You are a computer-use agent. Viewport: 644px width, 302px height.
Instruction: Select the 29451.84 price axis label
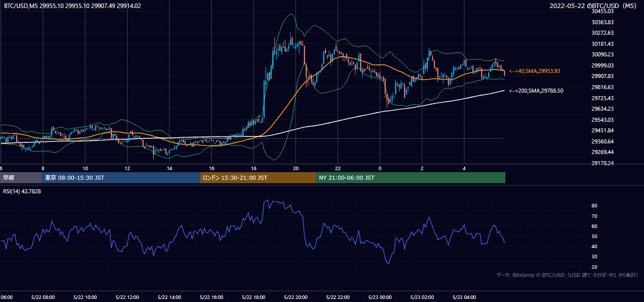point(603,130)
